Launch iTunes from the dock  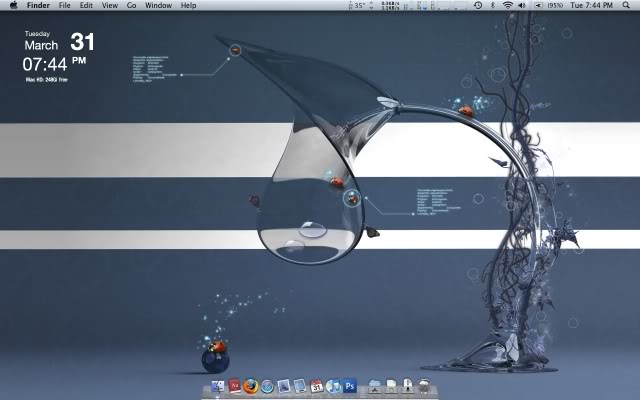pos(333,386)
